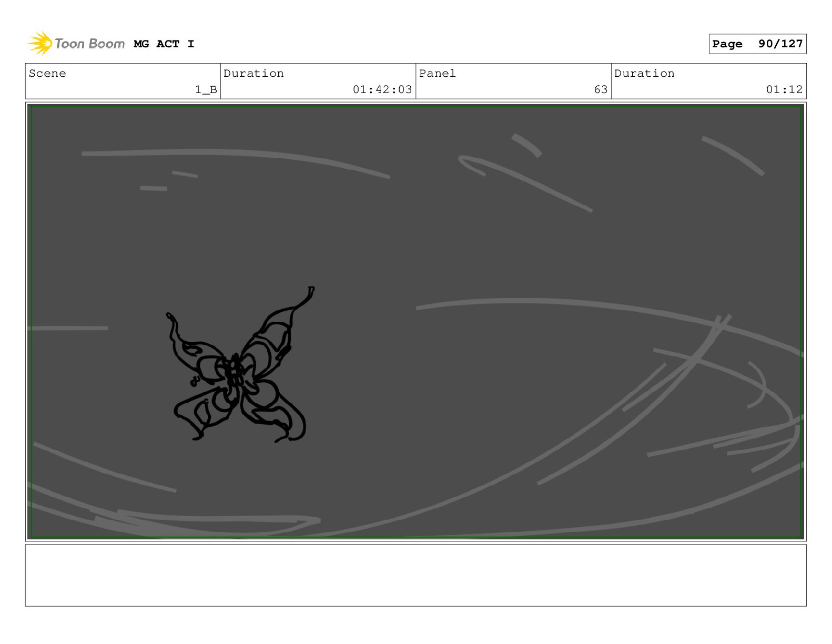Click the butterfly sketch in the storyboard panel
The height and width of the screenshot is (644, 832).
[241, 364]
